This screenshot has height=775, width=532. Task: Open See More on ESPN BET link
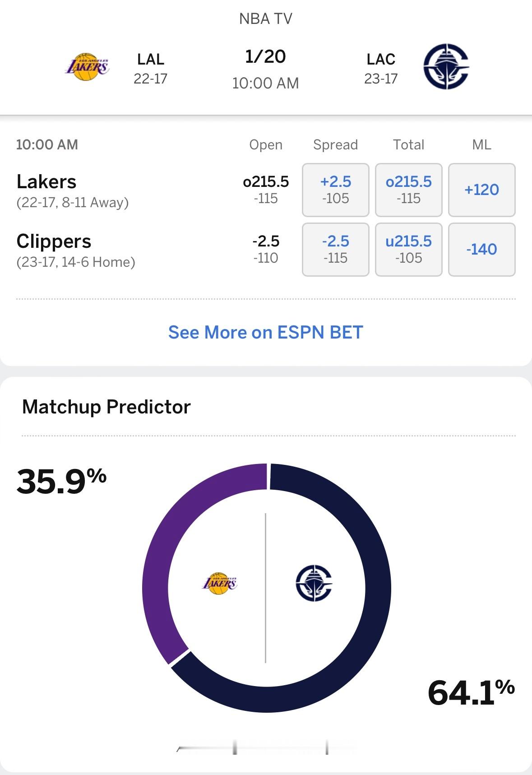[266, 332]
